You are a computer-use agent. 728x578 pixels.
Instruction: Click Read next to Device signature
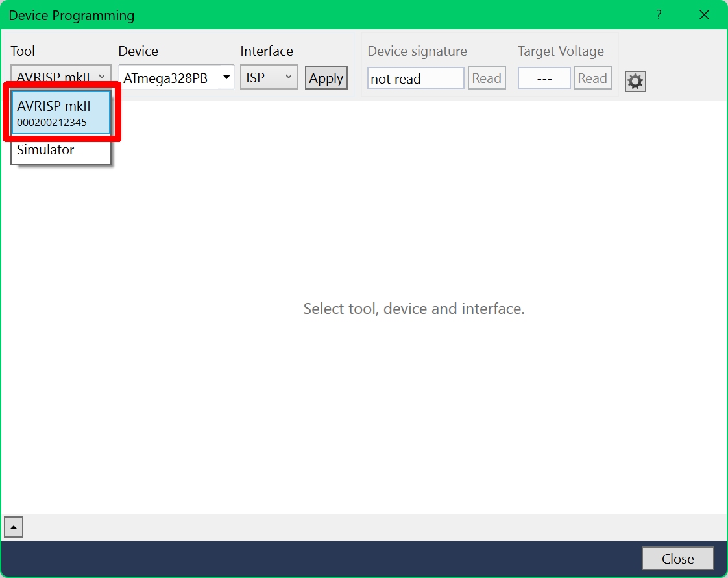(x=487, y=78)
